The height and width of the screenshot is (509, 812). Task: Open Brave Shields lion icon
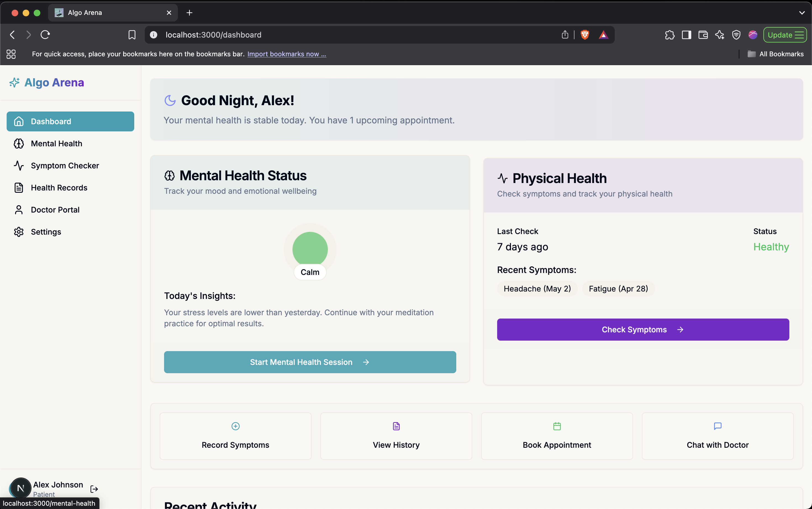585,35
